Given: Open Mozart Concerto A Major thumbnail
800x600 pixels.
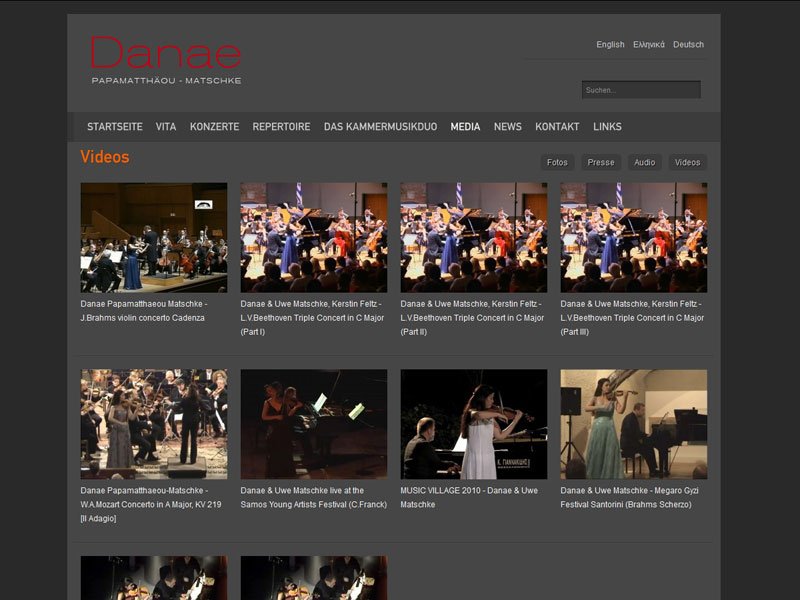Looking at the screenshot, I should click(154, 424).
